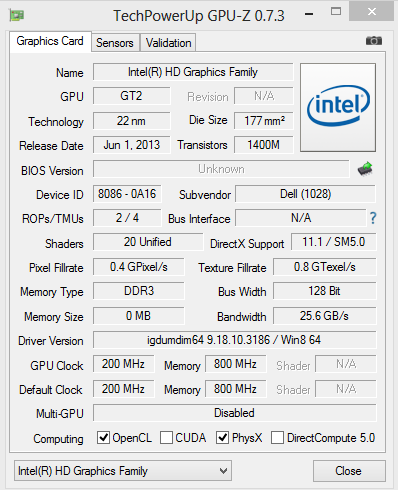The height and width of the screenshot is (490, 398).
Task: Click Bandwidth value 25.6 GB/s
Action: 325,316
